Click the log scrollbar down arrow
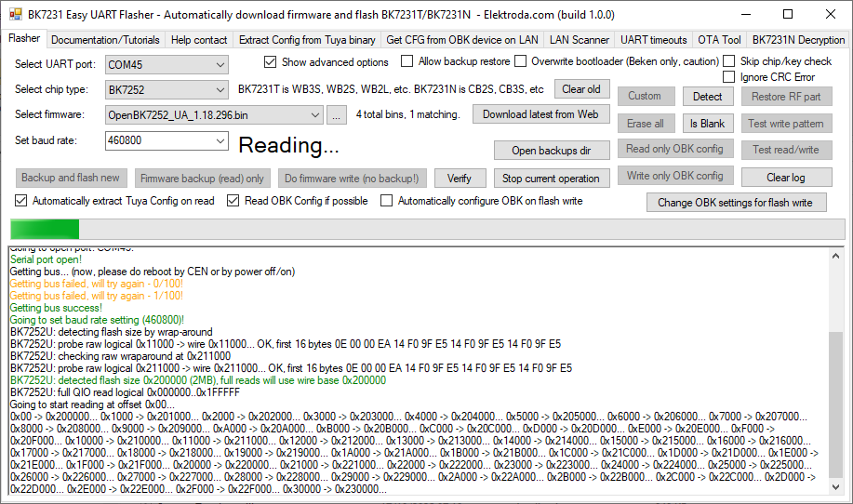Image resolution: width=853 pixels, height=504 pixels. point(835,487)
